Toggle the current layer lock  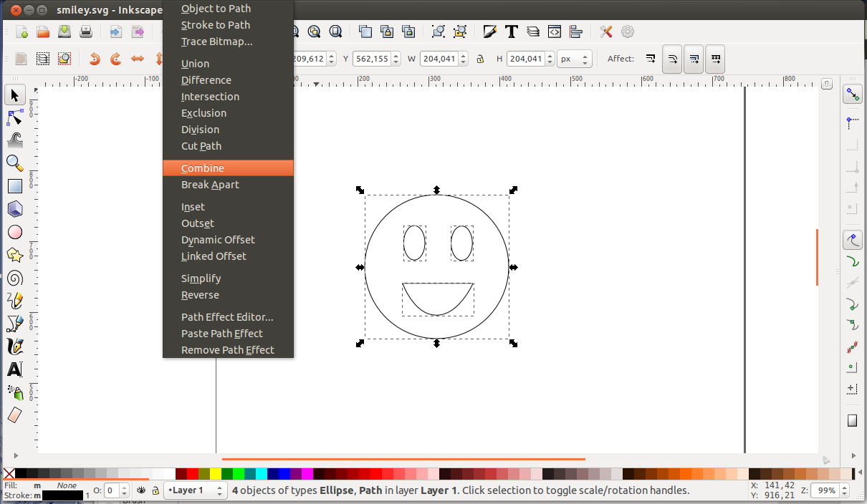155,490
